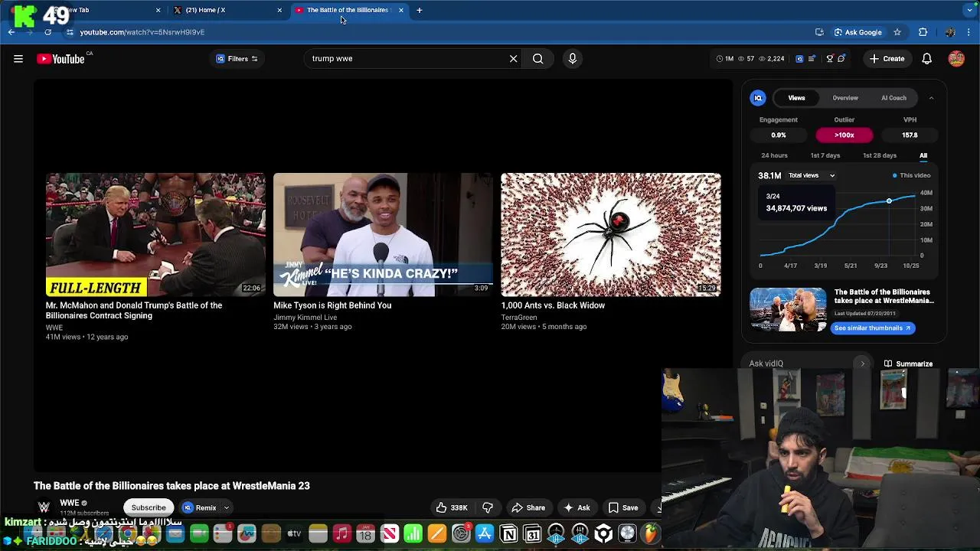Click the Create button
The height and width of the screenshot is (551, 980).
click(x=887, y=59)
